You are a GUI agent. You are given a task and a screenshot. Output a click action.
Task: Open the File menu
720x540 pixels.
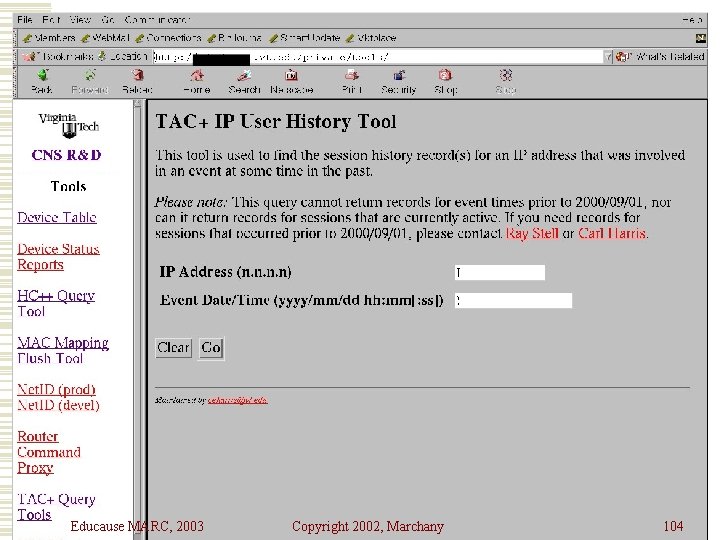tap(25, 20)
